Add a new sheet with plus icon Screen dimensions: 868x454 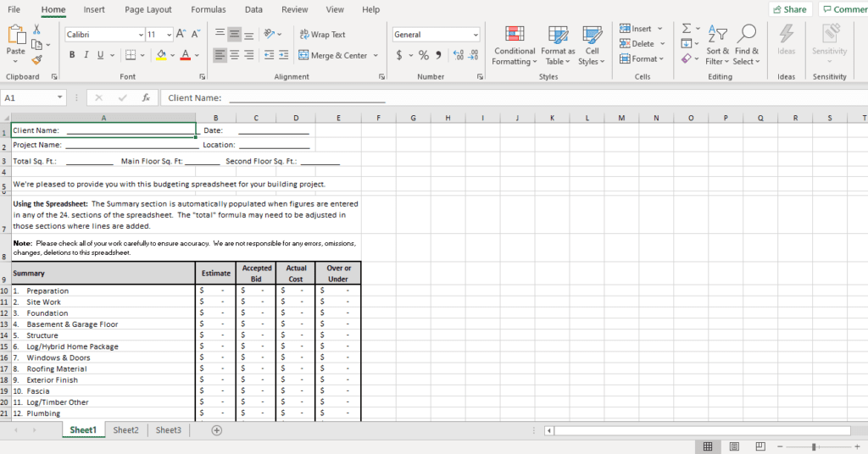tap(216, 430)
